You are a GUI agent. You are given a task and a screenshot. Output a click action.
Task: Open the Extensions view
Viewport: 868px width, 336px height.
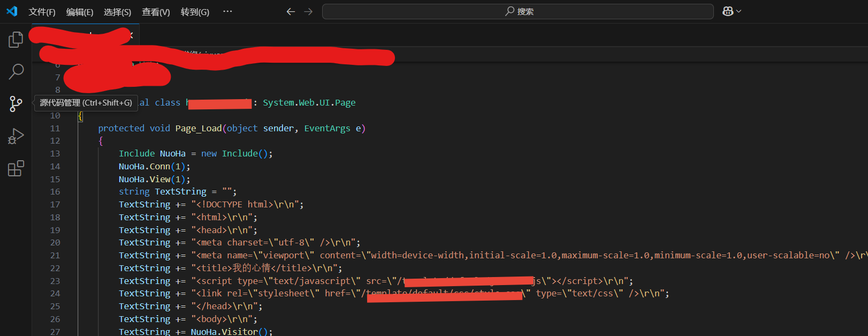tap(16, 169)
